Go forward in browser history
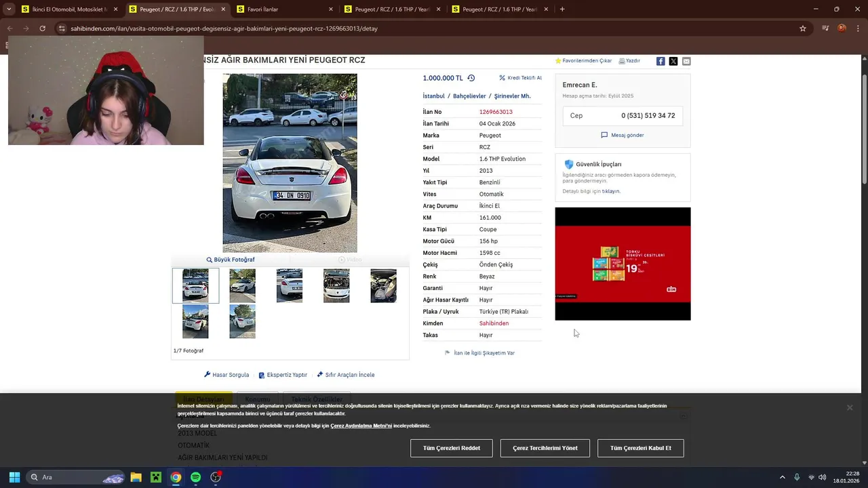868x488 pixels. [x=26, y=28]
